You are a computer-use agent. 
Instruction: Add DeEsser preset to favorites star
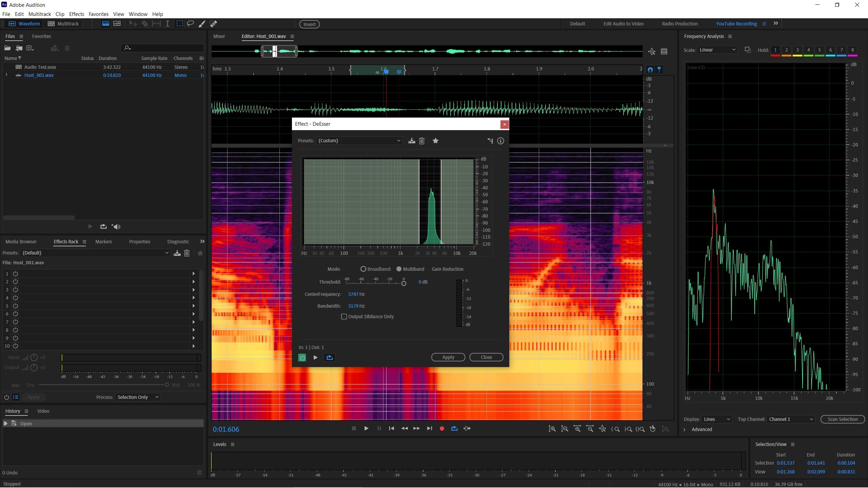(x=436, y=141)
